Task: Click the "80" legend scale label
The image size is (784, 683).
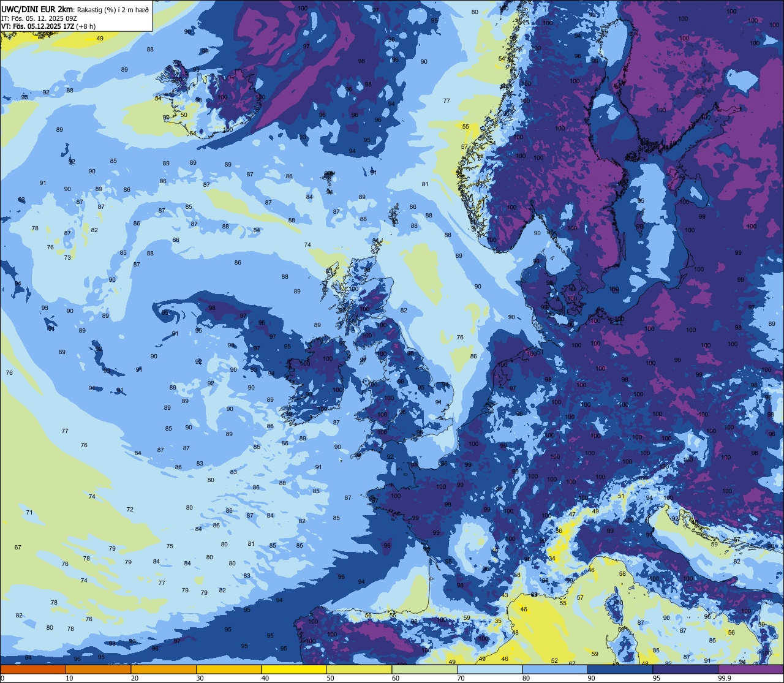Action: (x=526, y=678)
